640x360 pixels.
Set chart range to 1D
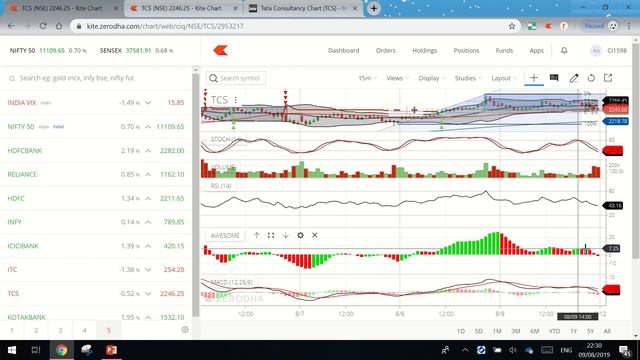(461, 331)
